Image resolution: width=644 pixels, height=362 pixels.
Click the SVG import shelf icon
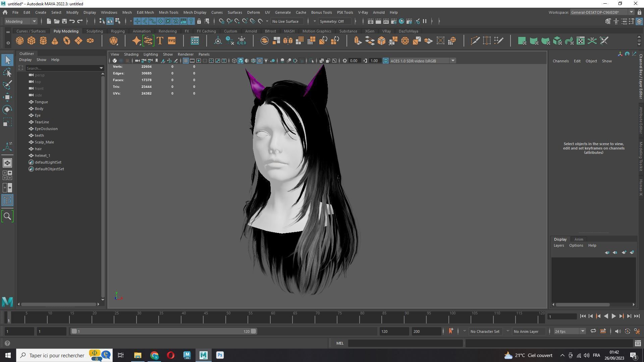(172, 41)
